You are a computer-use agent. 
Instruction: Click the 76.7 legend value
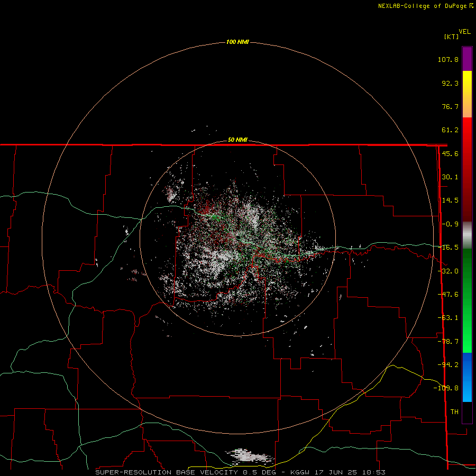point(450,106)
